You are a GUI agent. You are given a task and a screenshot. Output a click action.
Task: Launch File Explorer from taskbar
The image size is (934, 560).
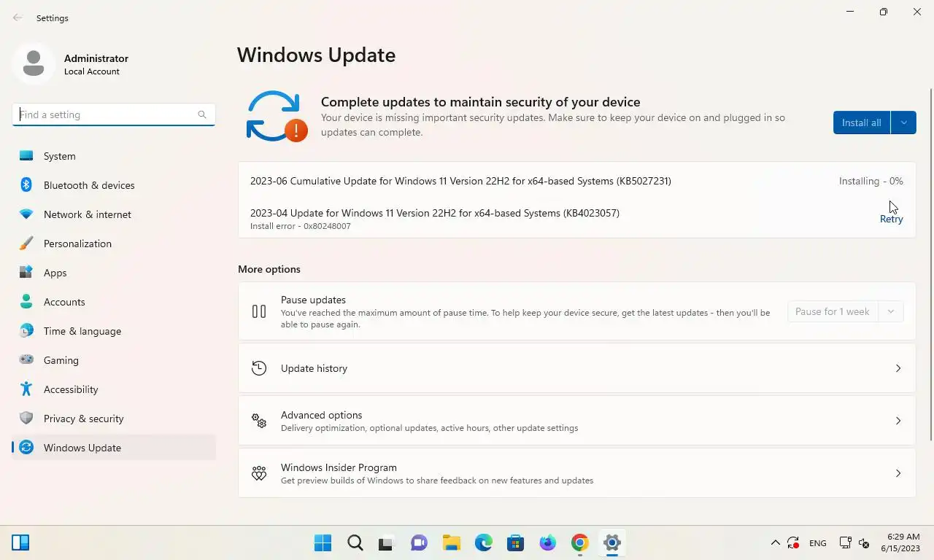452,542
